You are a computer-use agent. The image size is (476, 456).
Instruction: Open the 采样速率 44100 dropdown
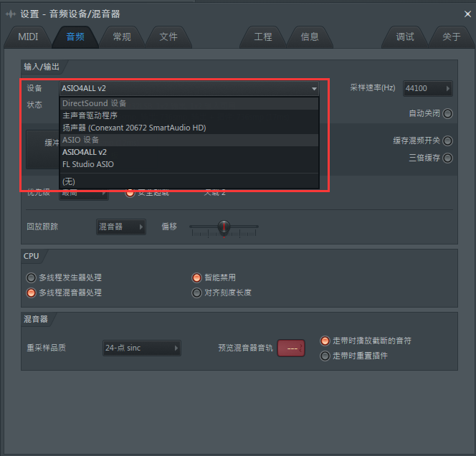pyautogui.click(x=428, y=88)
